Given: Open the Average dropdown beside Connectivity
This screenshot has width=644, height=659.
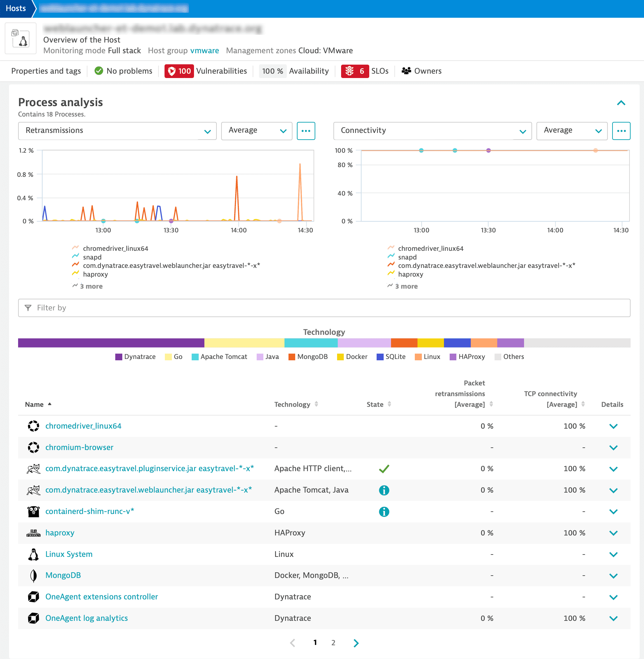Looking at the screenshot, I should [x=572, y=131].
